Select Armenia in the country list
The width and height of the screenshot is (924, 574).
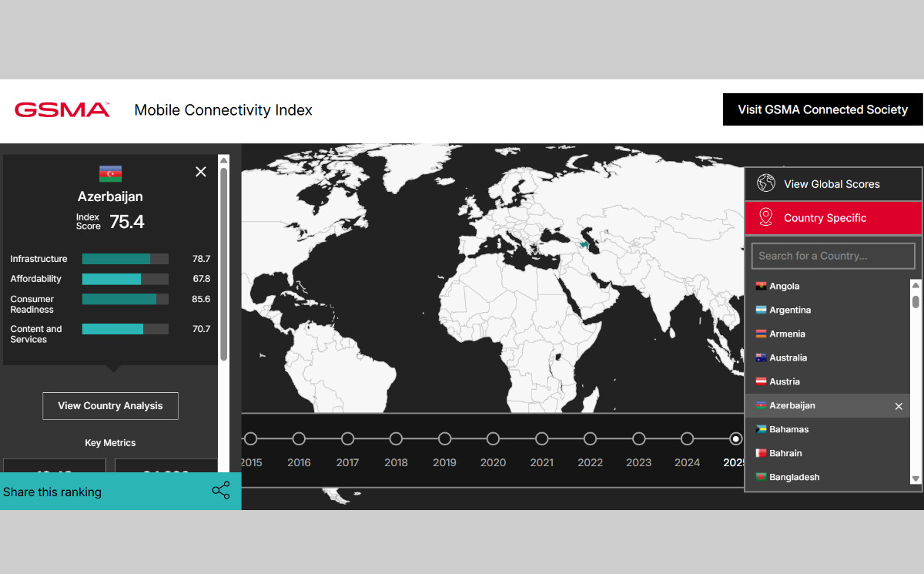(x=828, y=334)
